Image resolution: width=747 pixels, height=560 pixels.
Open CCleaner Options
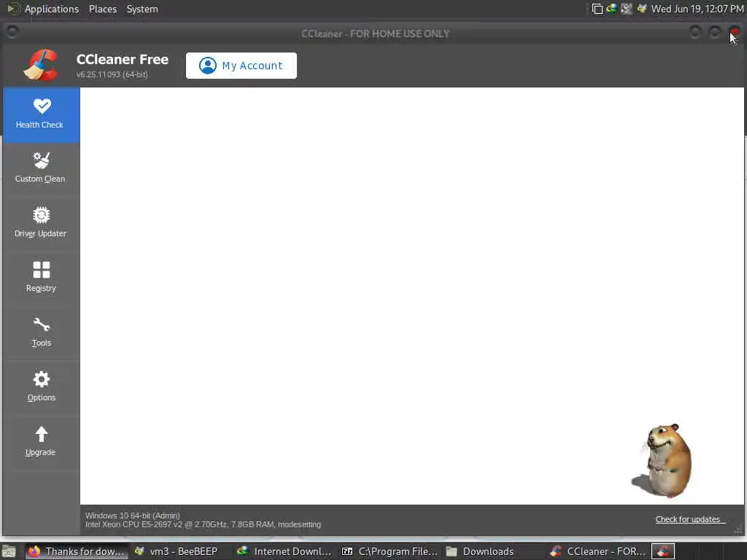[42, 388]
